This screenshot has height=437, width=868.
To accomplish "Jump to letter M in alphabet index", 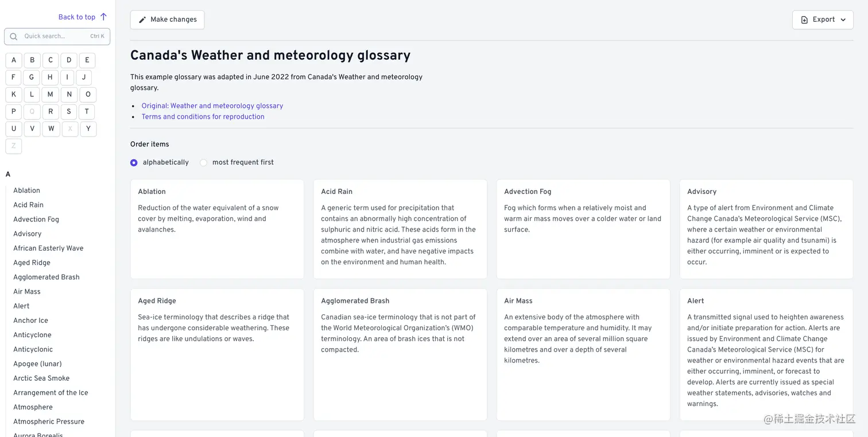I will tap(51, 95).
